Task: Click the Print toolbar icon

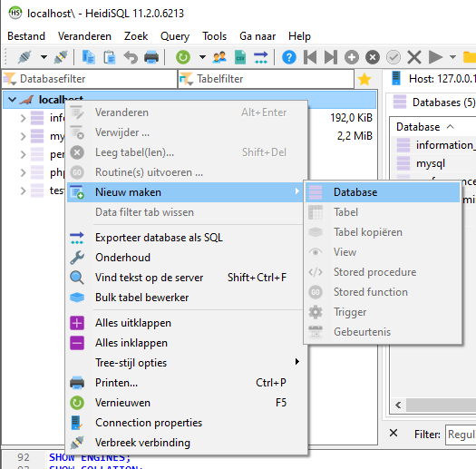Action: coord(151,57)
